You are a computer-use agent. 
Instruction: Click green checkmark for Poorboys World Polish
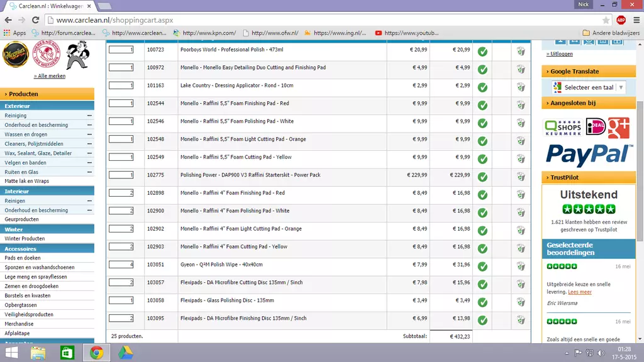tap(482, 52)
